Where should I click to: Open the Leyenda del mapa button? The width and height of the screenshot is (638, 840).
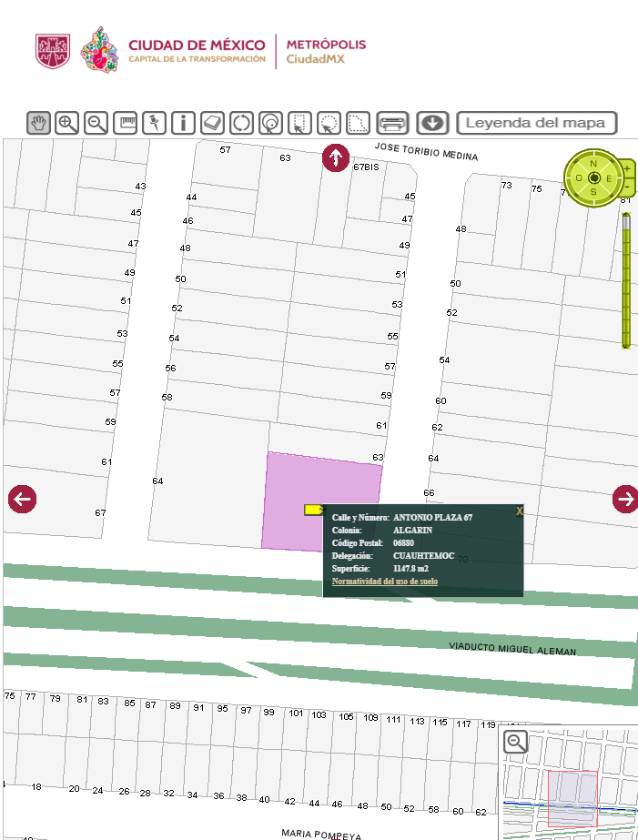[x=537, y=123]
